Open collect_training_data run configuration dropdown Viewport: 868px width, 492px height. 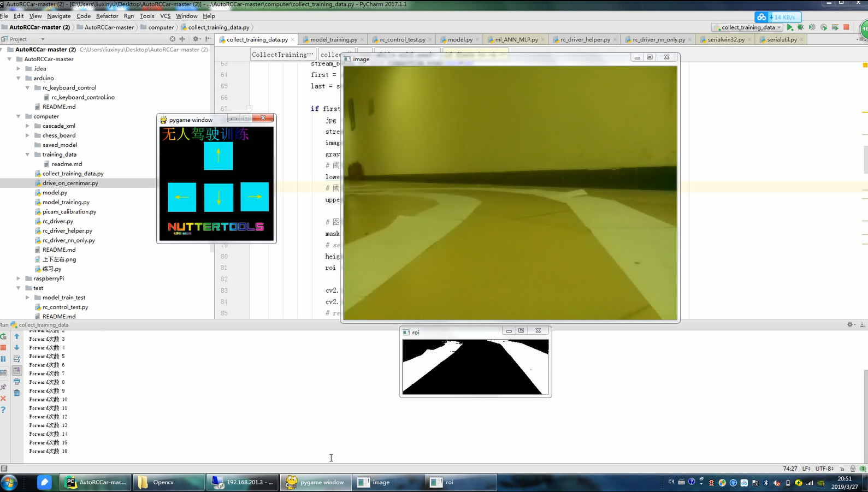click(x=747, y=27)
